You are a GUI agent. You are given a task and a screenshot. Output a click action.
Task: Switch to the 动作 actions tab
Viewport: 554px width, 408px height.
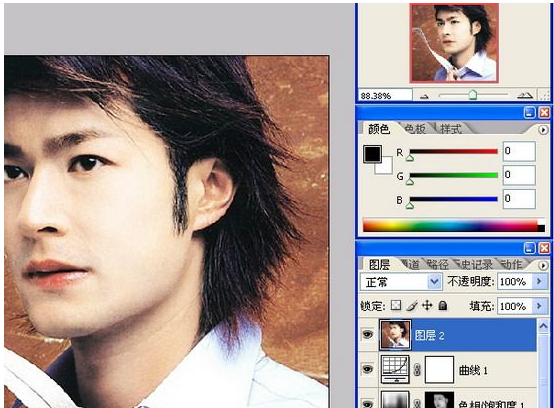point(512,264)
